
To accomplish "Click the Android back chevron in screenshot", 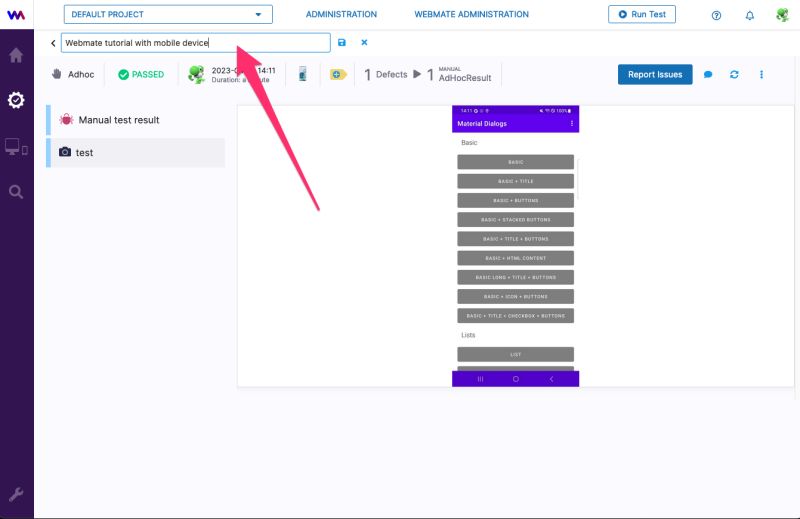I will point(551,379).
